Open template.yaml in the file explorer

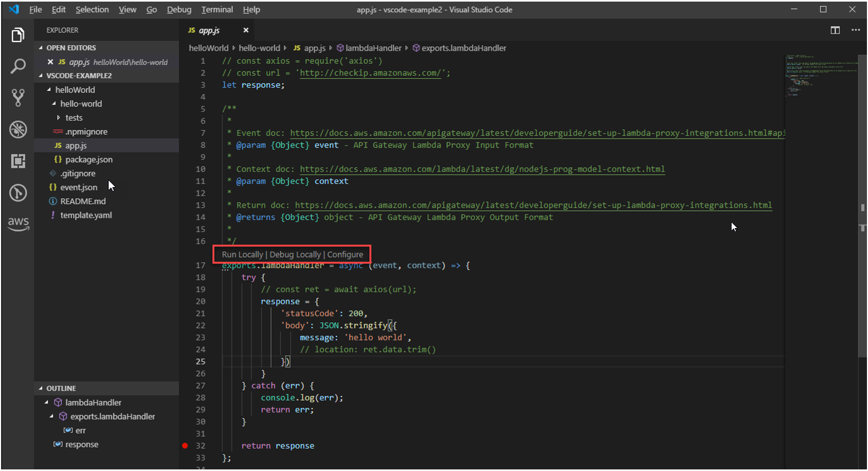click(86, 215)
